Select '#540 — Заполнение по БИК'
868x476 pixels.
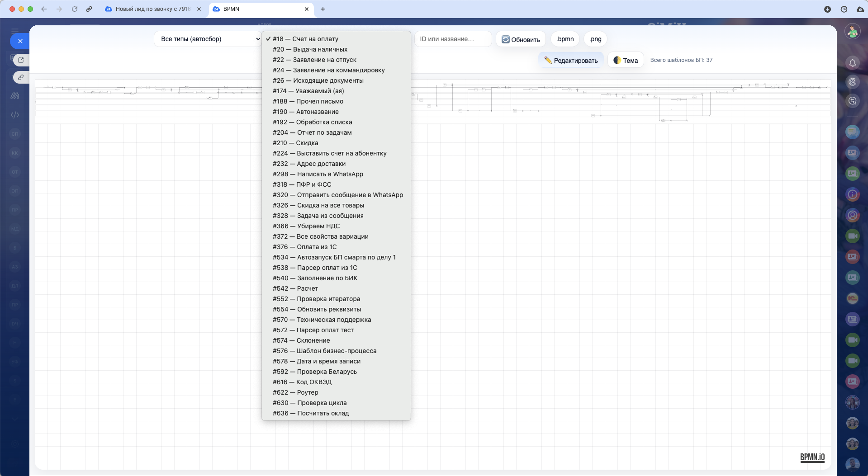click(336, 278)
